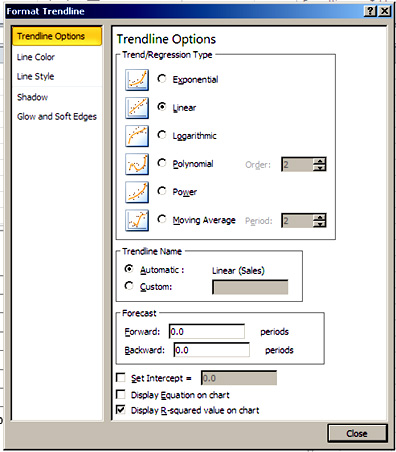Click the Logarithmic trendline chart icon
Image resolution: width=396 pixels, height=452 pixels.
[x=137, y=136]
